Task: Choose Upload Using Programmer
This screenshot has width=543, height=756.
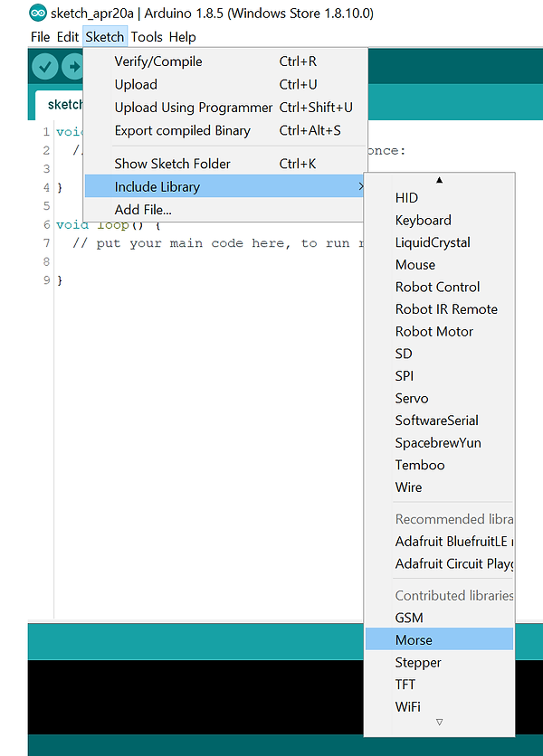Action: tap(224, 108)
